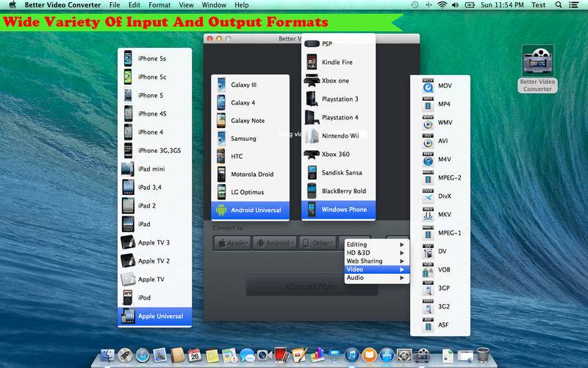Expand the Audio submenu
This screenshot has height=368, width=588.
(376, 277)
